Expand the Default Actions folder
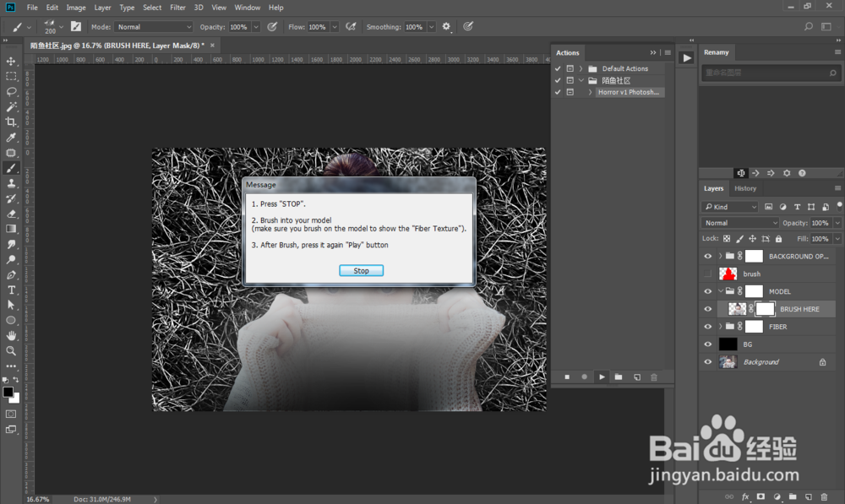 pos(581,68)
